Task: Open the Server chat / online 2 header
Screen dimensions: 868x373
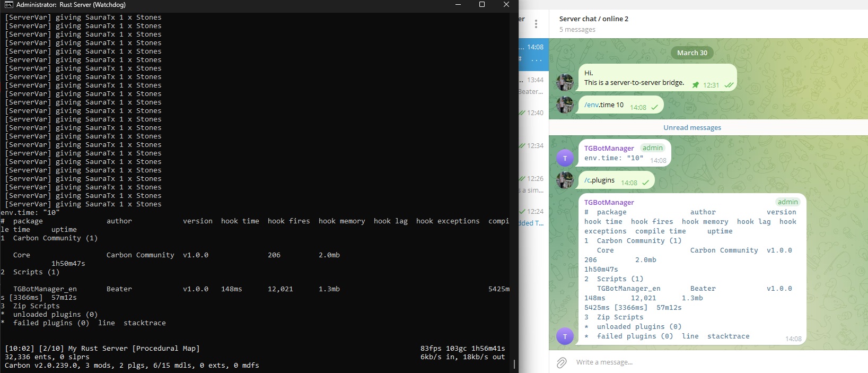Action: coord(593,19)
